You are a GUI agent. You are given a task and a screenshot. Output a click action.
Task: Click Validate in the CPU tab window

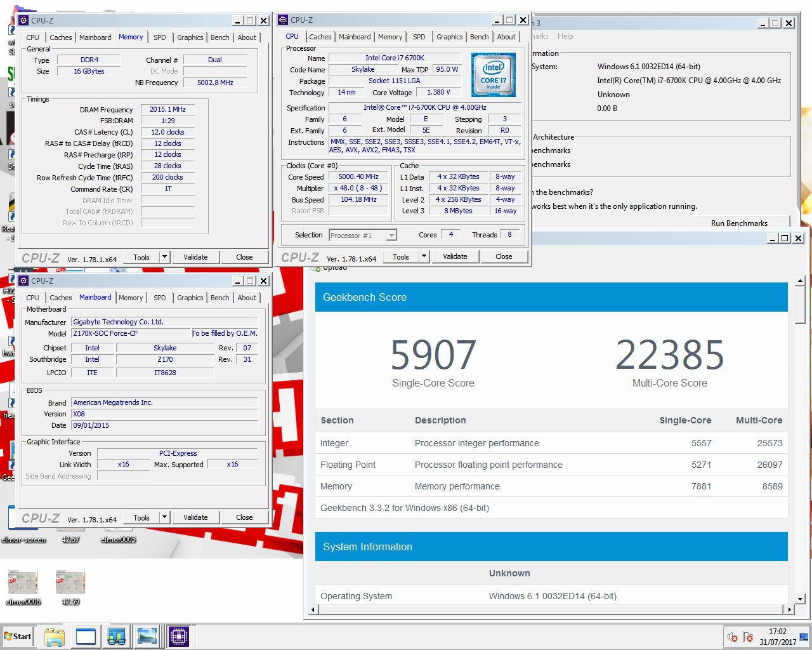[x=455, y=256]
